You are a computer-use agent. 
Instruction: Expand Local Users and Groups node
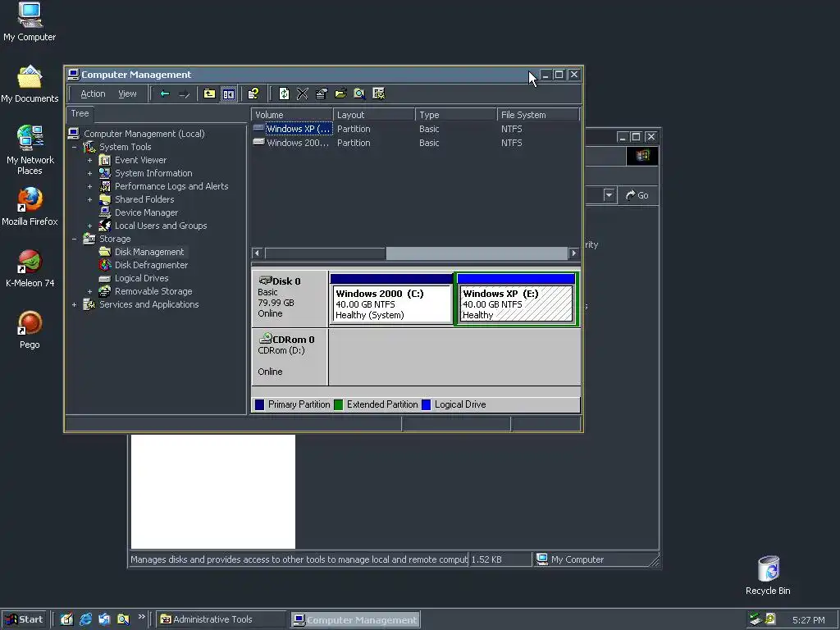(x=90, y=226)
